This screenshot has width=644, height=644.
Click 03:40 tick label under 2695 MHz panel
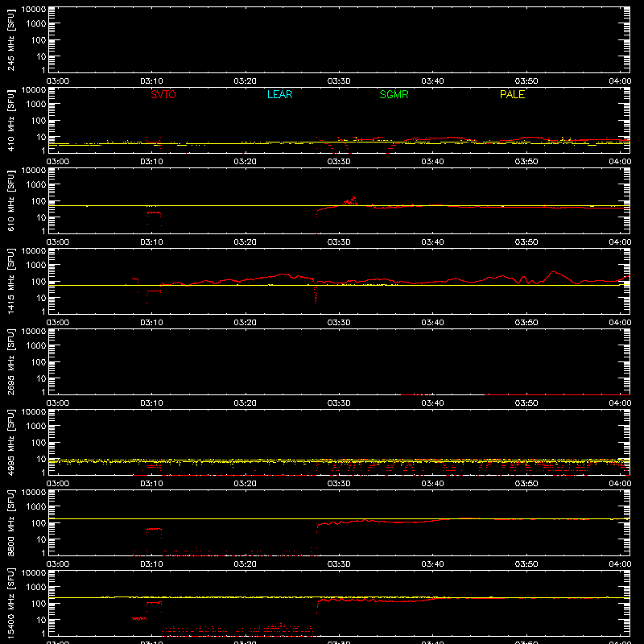[x=432, y=403]
